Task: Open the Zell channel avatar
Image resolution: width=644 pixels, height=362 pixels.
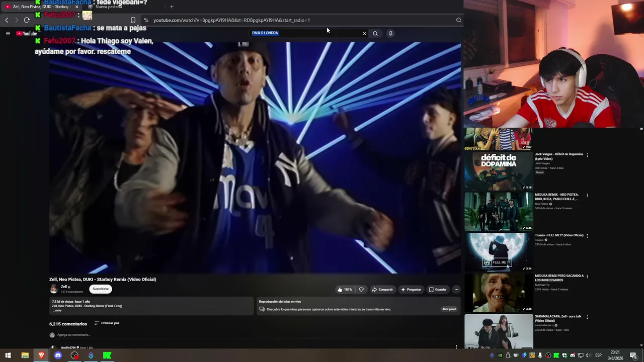Action: coord(53,289)
